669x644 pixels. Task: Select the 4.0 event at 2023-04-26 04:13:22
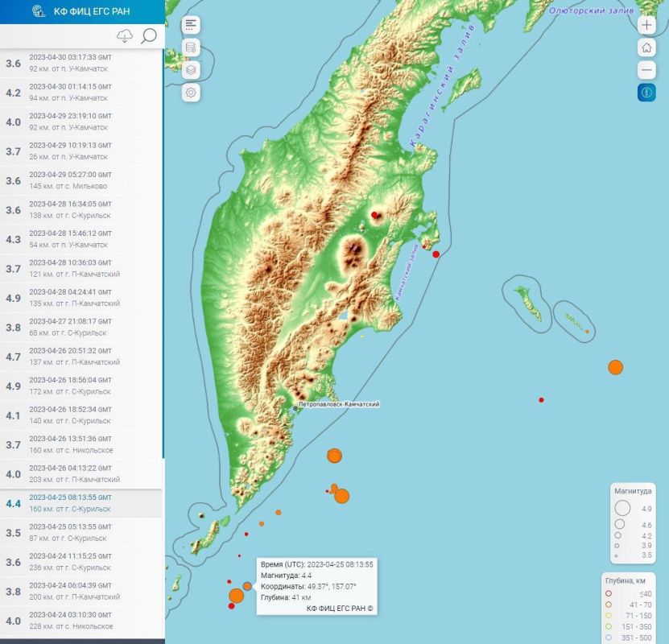[x=81, y=474]
